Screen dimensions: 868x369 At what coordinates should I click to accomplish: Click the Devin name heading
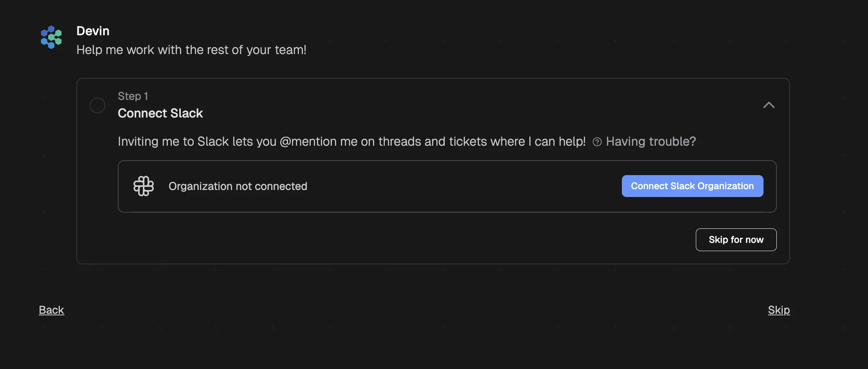93,31
